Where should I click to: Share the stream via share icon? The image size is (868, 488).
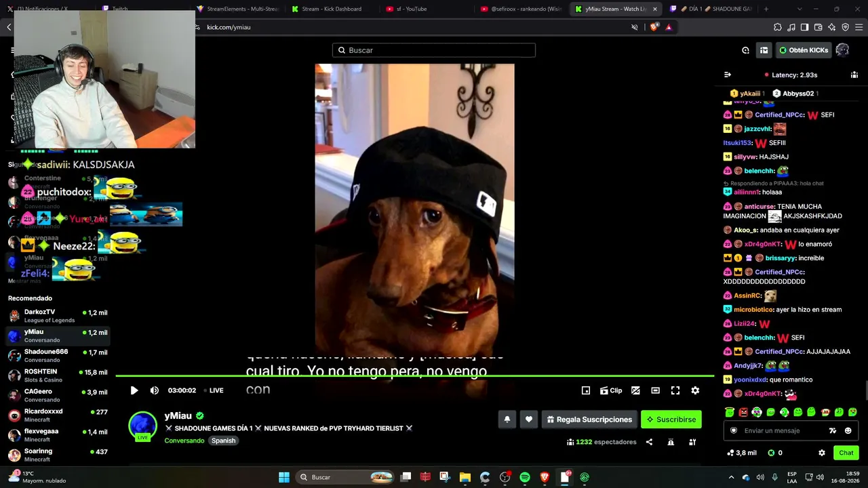coord(649,442)
